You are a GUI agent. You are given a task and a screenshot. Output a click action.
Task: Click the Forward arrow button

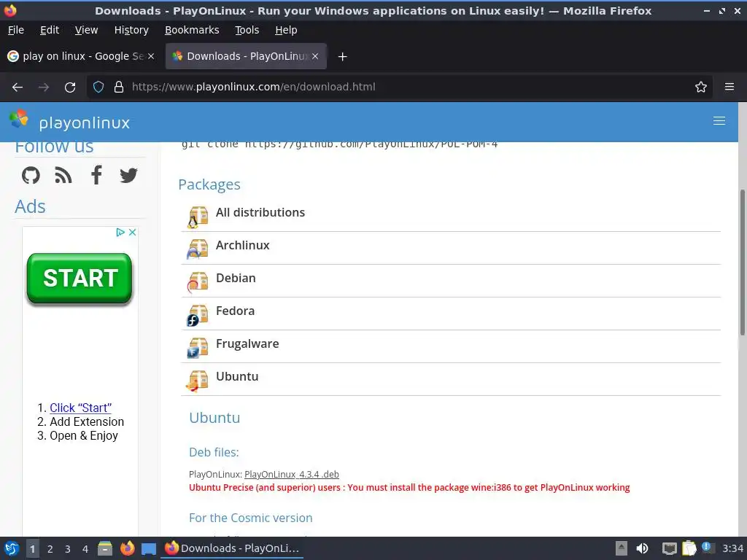coord(44,87)
